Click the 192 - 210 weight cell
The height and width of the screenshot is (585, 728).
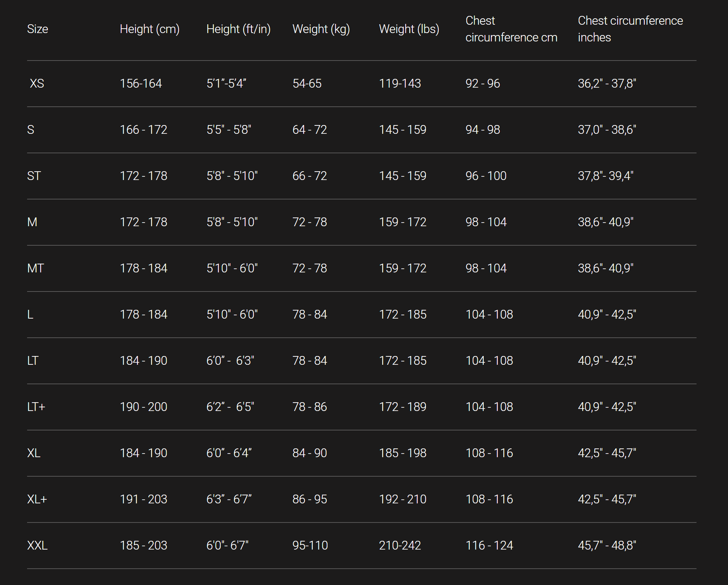[x=402, y=499]
